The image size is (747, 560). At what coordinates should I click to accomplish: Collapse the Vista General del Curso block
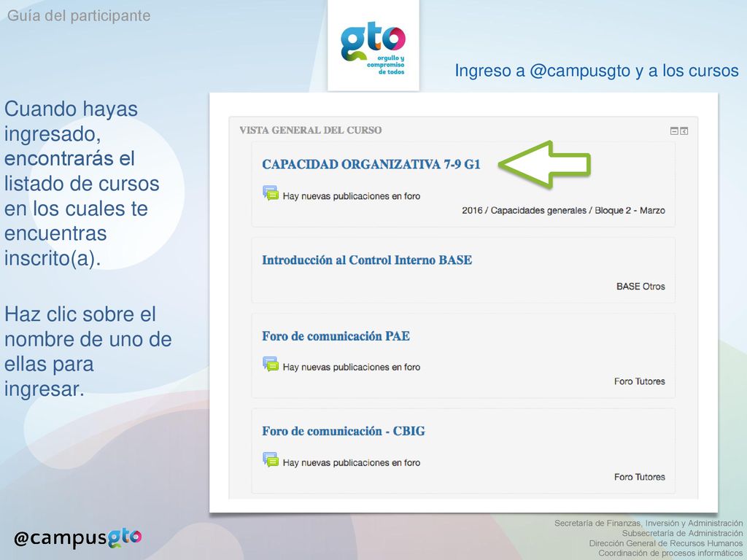674,131
